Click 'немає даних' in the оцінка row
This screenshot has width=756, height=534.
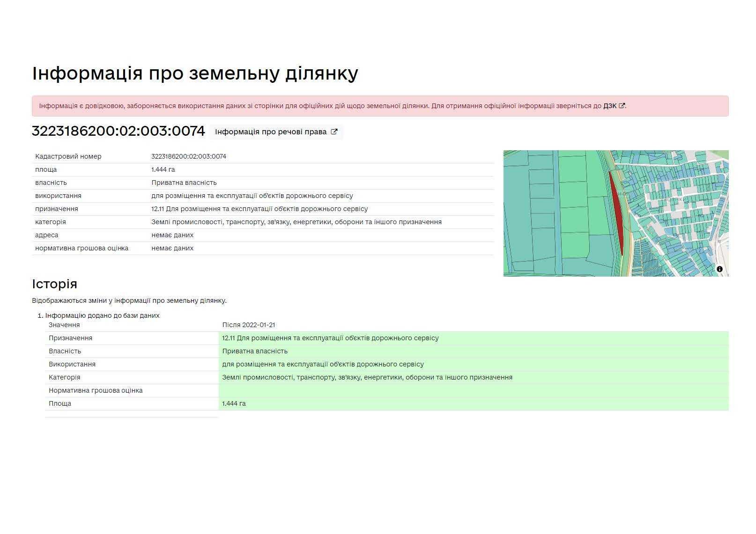pos(172,248)
